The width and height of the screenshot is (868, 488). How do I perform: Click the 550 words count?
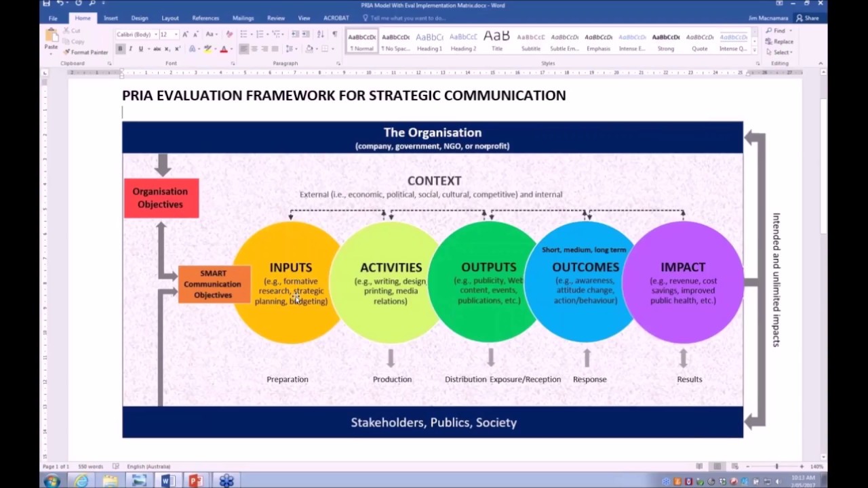pos(90,466)
